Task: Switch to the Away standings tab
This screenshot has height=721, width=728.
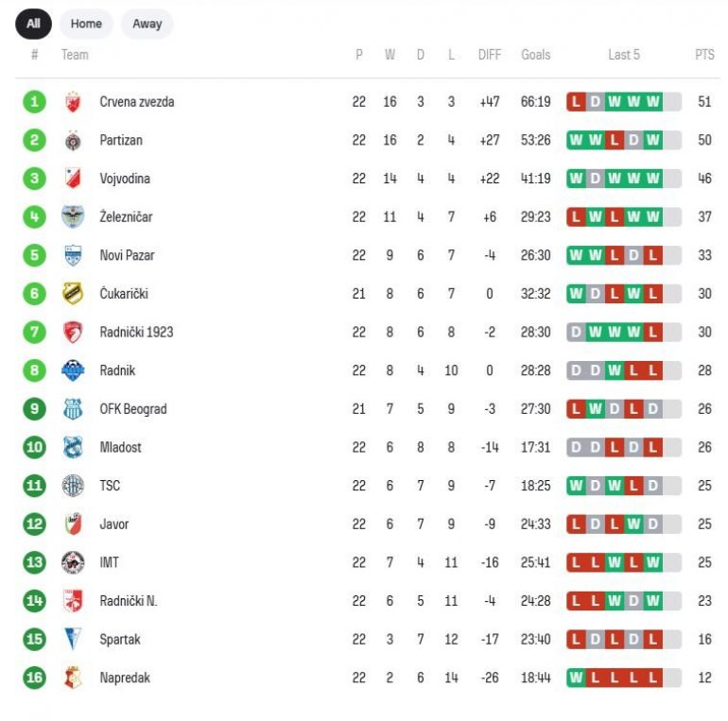Action: [147, 24]
